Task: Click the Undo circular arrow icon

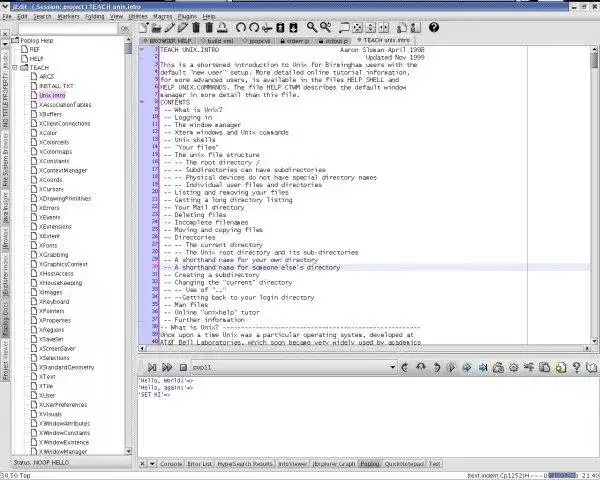Action: [x=240, y=28]
